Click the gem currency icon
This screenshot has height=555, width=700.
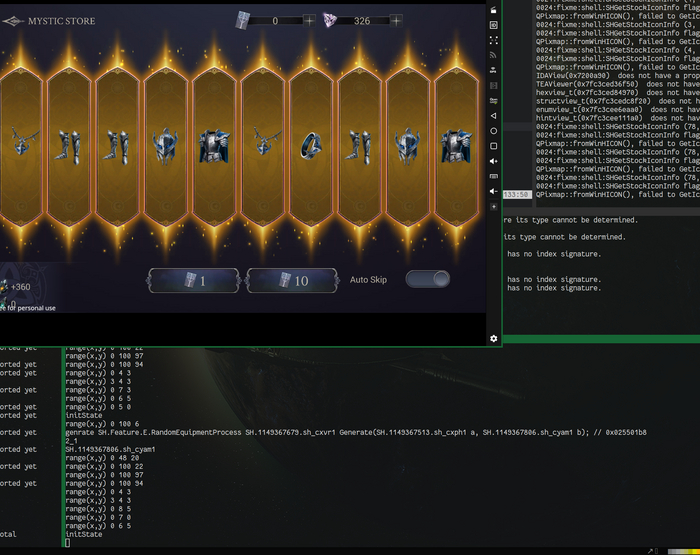tap(331, 20)
